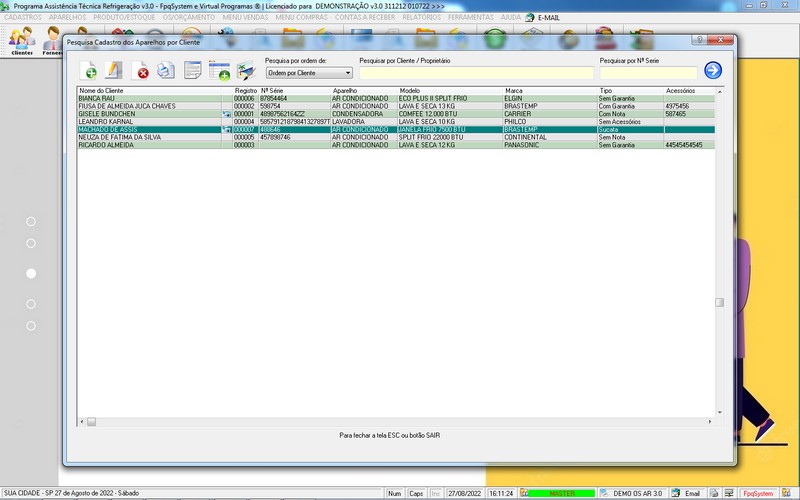Click the icon right of FpqSystem in status bar
The width and height of the screenshot is (800, 500).
(x=786, y=493)
